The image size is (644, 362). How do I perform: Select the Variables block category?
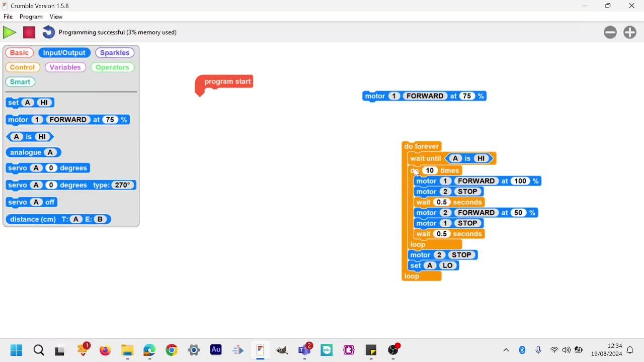(x=65, y=67)
